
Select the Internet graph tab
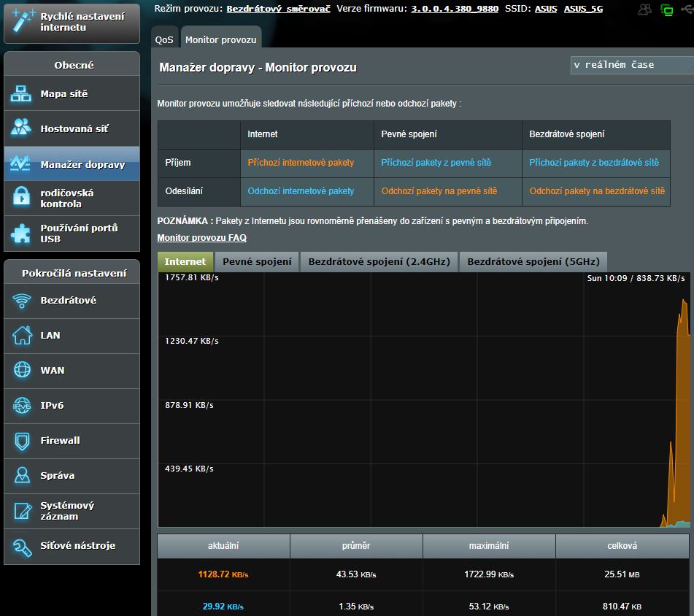tap(185, 261)
